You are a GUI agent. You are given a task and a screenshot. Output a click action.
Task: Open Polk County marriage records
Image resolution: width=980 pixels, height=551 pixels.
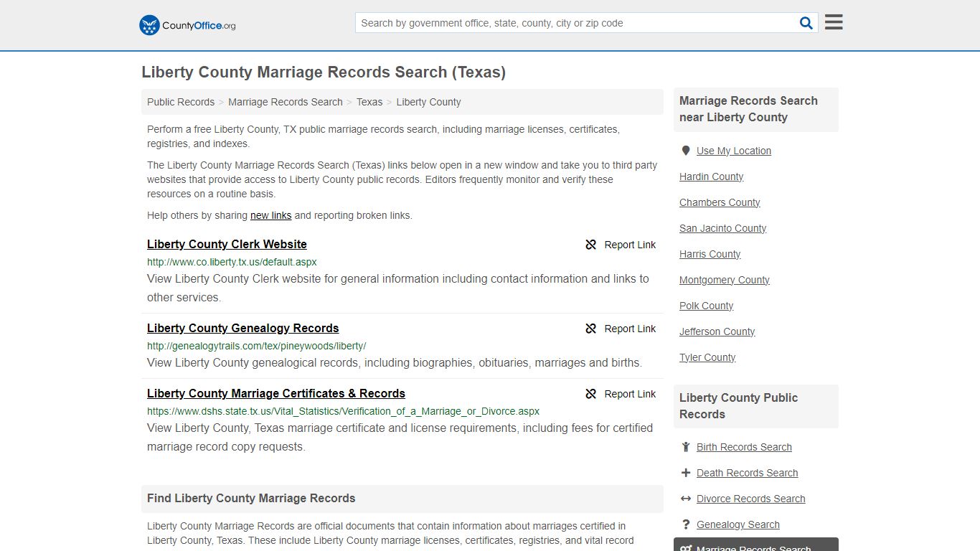point(706,306)
